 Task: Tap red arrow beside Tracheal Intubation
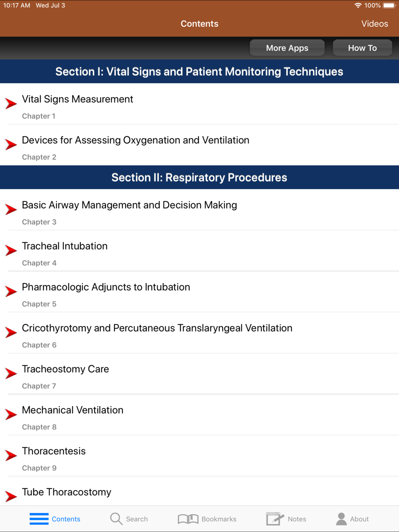(x=11, y=250)
